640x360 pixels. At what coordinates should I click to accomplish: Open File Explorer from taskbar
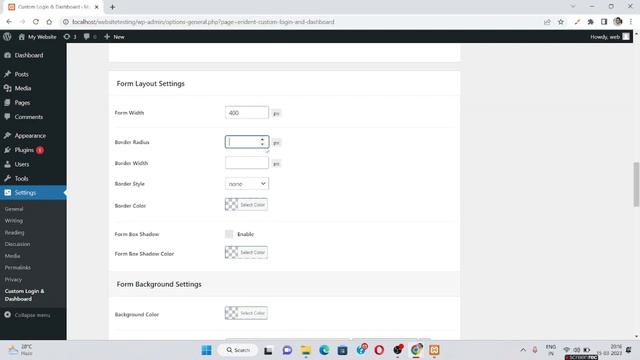(x=306, y=350)
